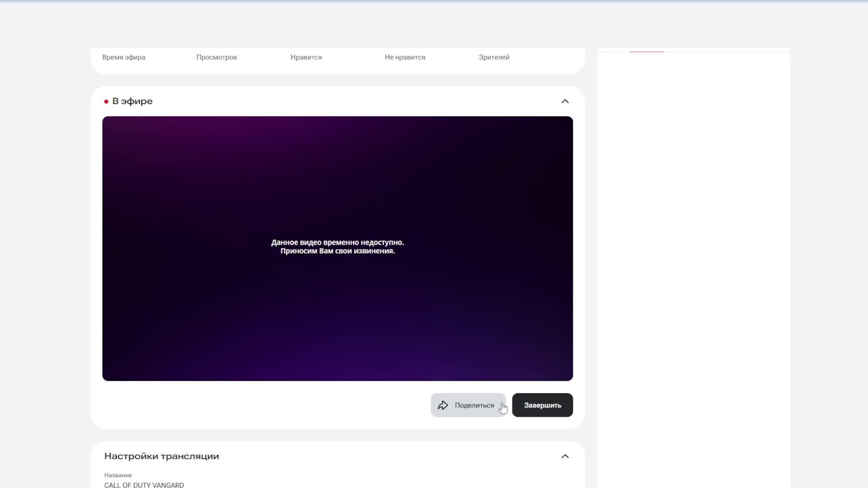This screenshot has width=868, height=488.
Task: Click the empty chat panel on the right
Action: [693, 271]
